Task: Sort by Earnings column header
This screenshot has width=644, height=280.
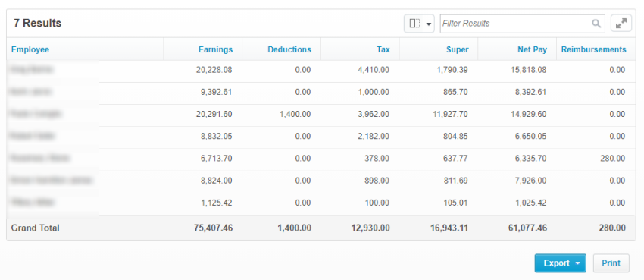Action: point(215,49)
